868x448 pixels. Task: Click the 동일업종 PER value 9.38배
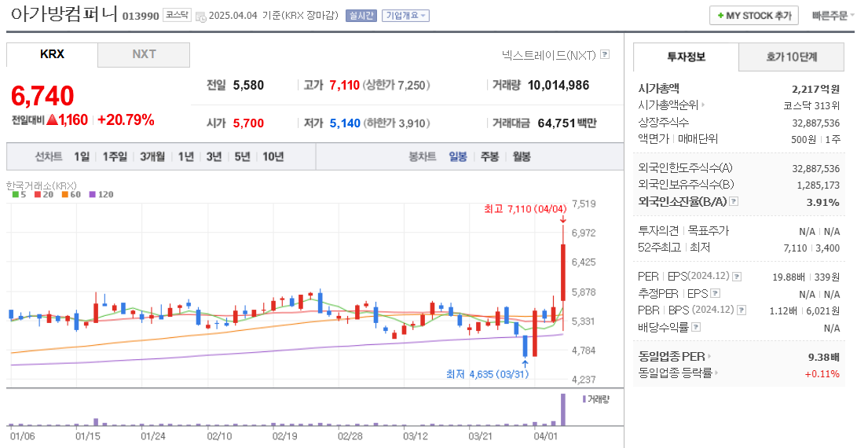824,357
